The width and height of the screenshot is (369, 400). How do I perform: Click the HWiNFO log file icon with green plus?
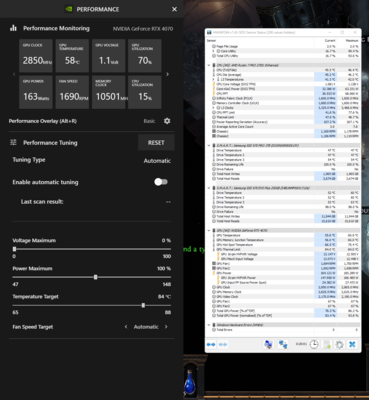327,344
